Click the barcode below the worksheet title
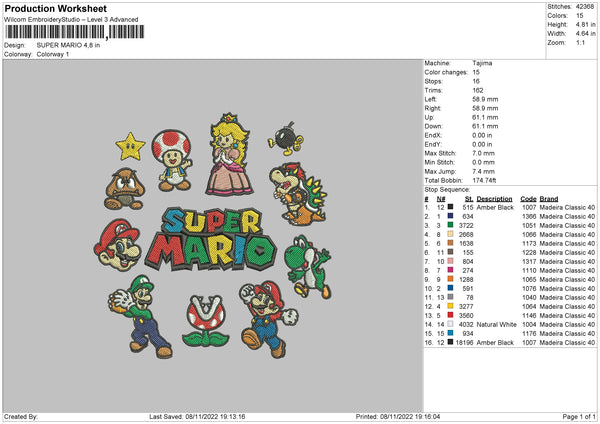Viewport: 600px width, 424px height. (x=70, y=34)
